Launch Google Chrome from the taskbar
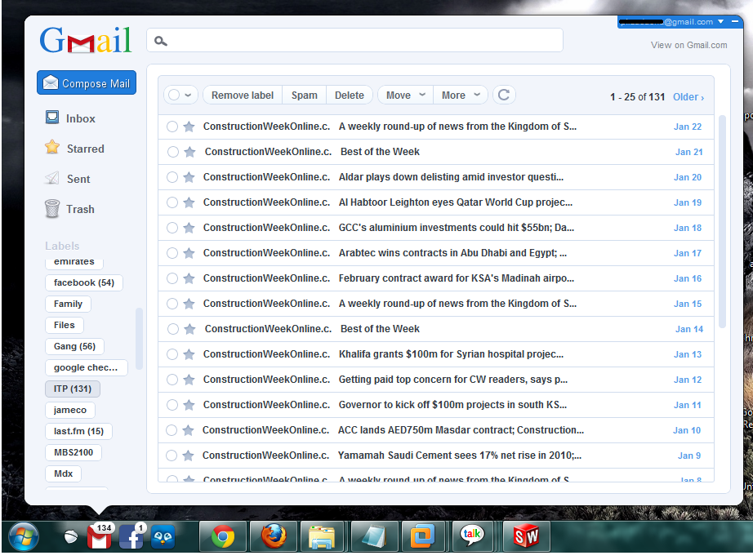This screenshot has height=560, width=753. [x=223, y=536]
